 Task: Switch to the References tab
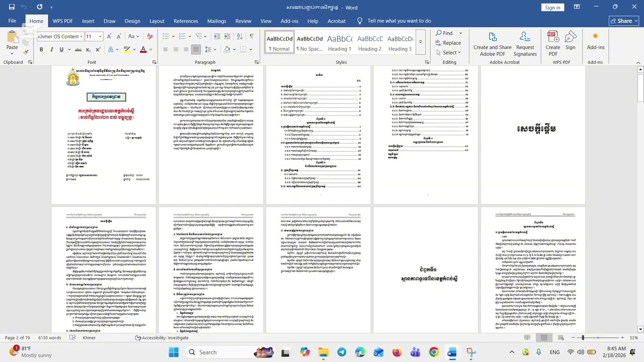[x=186, y=21]
